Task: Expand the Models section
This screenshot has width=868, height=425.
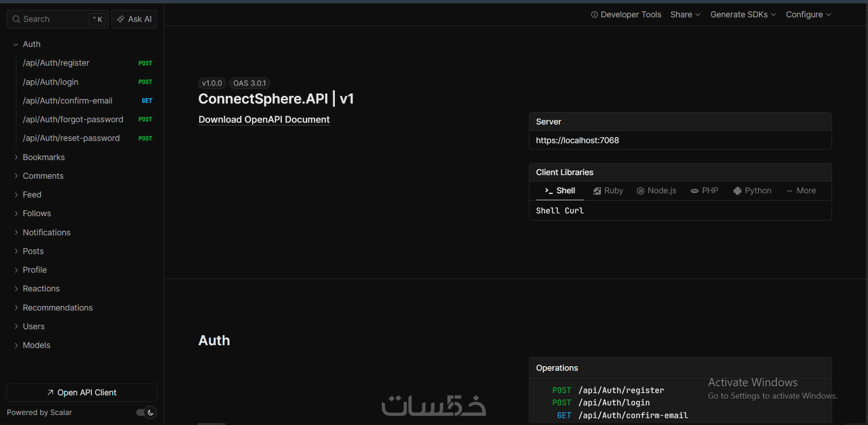Action: coord(16,345)
